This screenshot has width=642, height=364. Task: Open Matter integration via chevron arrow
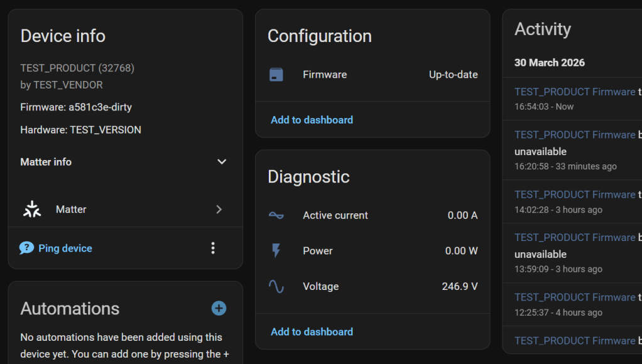[219, 210]
